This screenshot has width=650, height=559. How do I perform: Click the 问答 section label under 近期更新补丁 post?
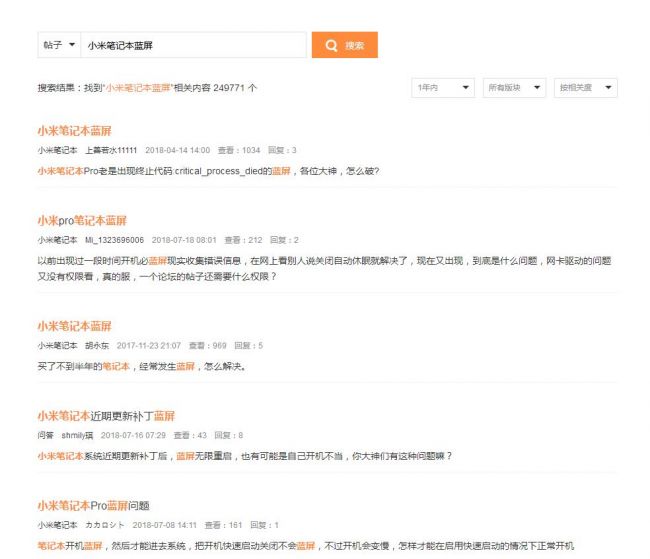(46, 435)
